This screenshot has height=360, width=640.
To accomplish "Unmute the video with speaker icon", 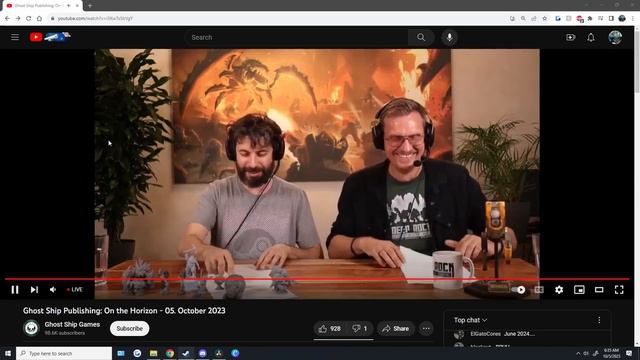I will [x=53, y=289].
